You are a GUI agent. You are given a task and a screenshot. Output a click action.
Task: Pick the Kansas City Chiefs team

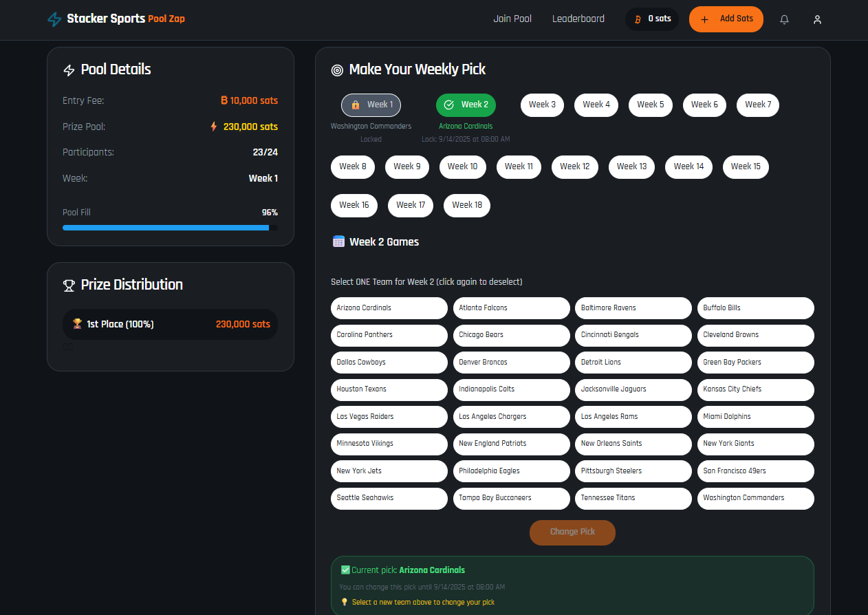tap(756, 389)
